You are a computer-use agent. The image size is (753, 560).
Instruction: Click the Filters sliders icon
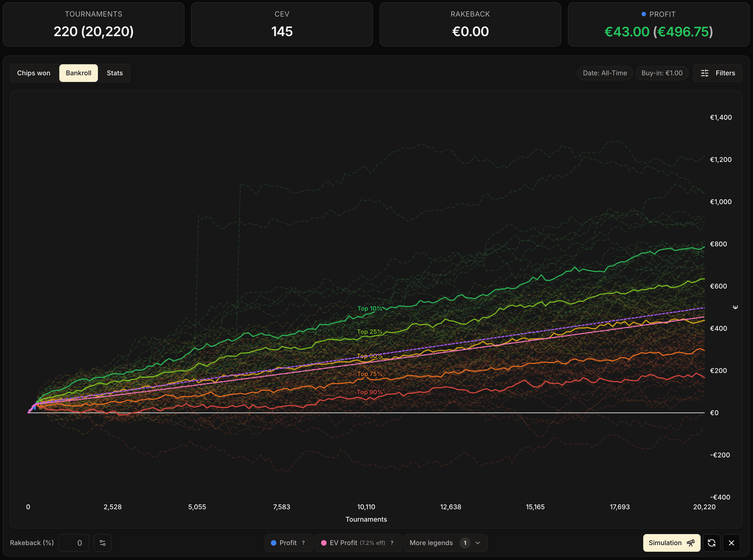point(704,73)
